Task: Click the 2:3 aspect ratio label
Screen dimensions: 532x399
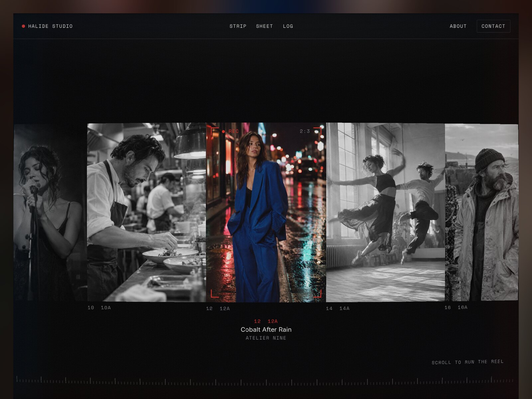Action: [x=305, y=131]
